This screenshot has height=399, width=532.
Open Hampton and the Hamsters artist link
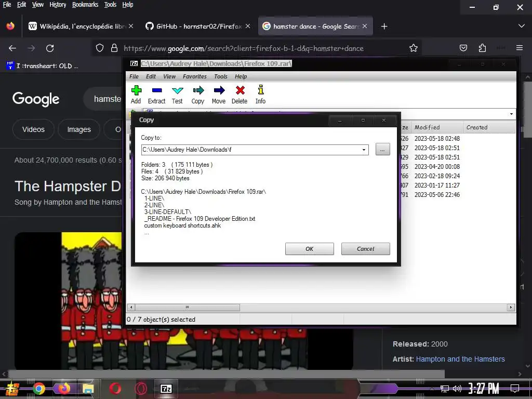click(x=460, y=359)
